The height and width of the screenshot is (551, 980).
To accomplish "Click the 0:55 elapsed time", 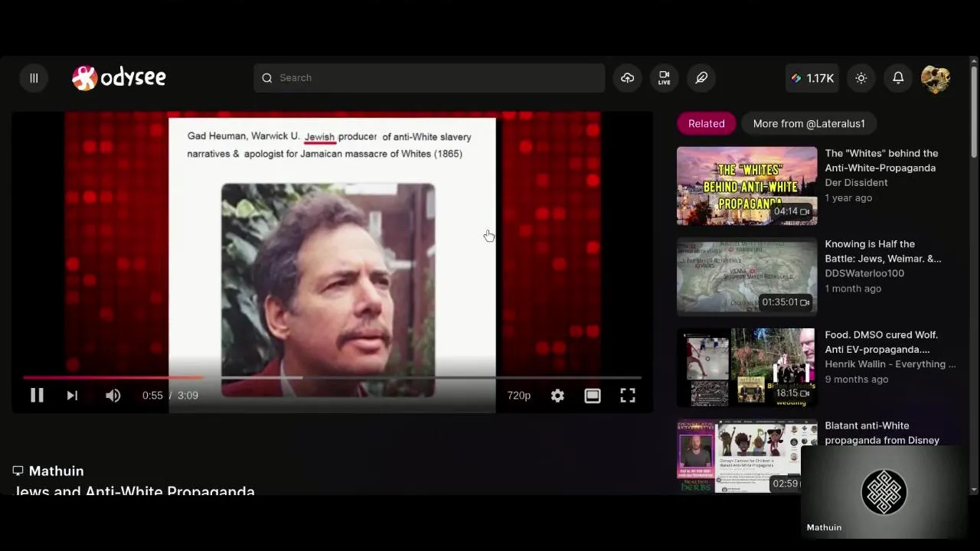I will [x=152, y=396].
